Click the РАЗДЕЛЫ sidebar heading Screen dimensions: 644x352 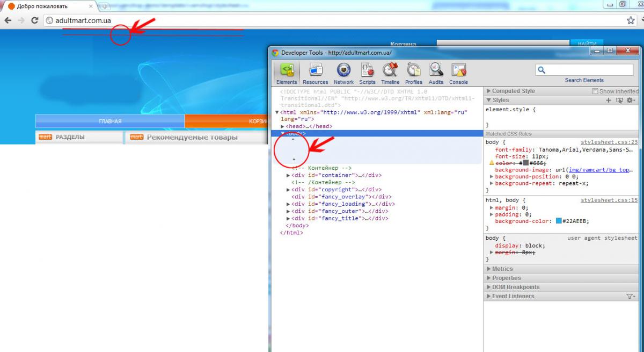tap(70, 137)
